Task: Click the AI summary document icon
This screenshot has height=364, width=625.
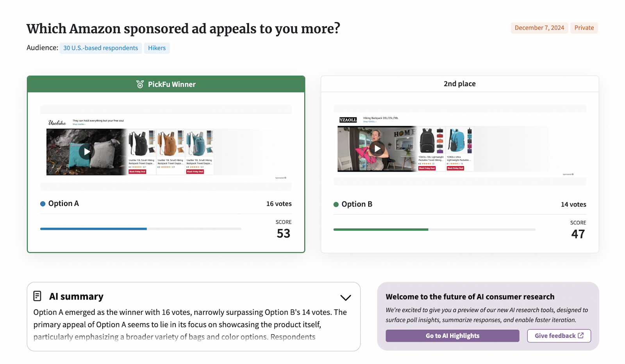Action: coord(37,296)
